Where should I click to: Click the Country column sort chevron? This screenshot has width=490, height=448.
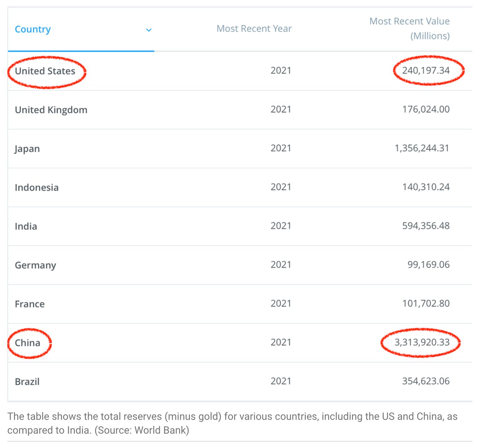[149, 30]
